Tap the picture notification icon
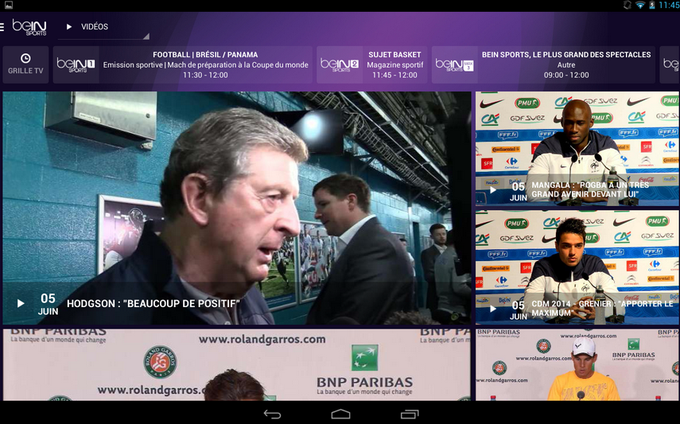680x424 pixels. coord(8,5)
